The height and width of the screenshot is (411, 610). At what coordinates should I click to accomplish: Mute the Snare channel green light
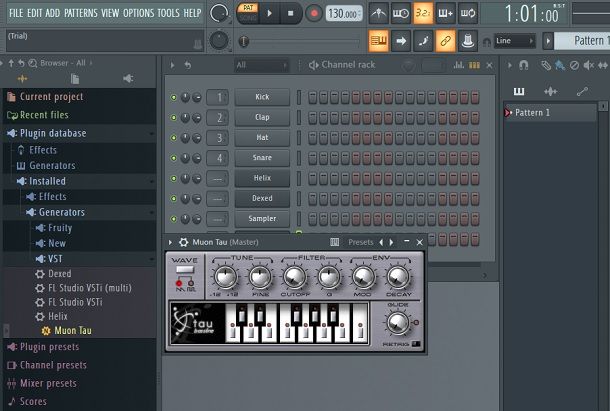(174, 158)
